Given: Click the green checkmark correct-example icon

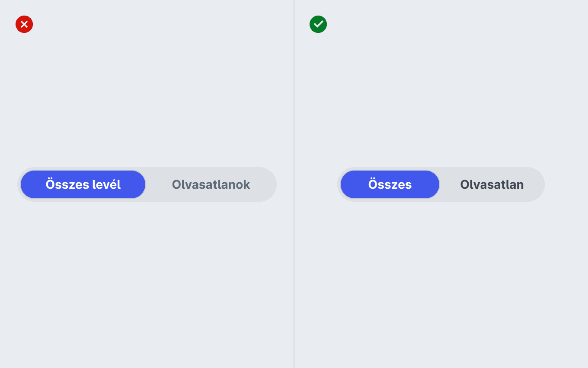Looking at the screenshot, I should coord(318,24).
